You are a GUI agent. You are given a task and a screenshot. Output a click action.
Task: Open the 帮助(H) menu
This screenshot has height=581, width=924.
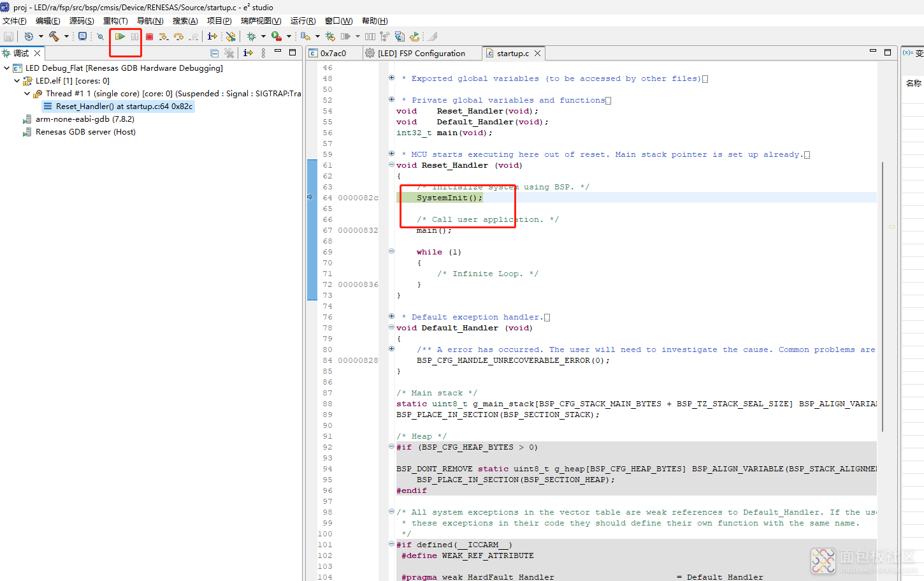[x=375, y=21]
